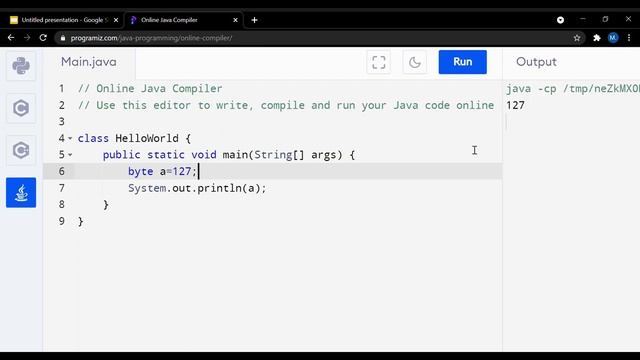Run the Java code
The image size is (640, 360).
[x=462, y=62]
